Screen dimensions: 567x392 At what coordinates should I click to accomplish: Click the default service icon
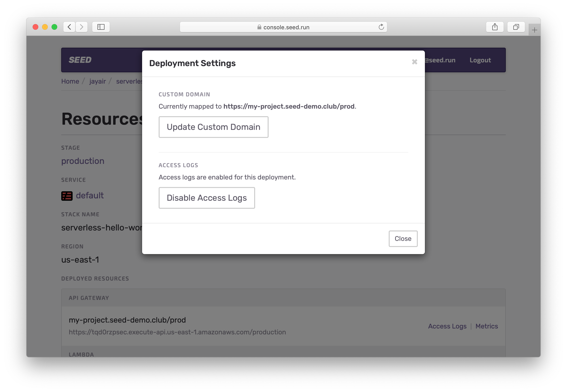[x=67, y=196]
